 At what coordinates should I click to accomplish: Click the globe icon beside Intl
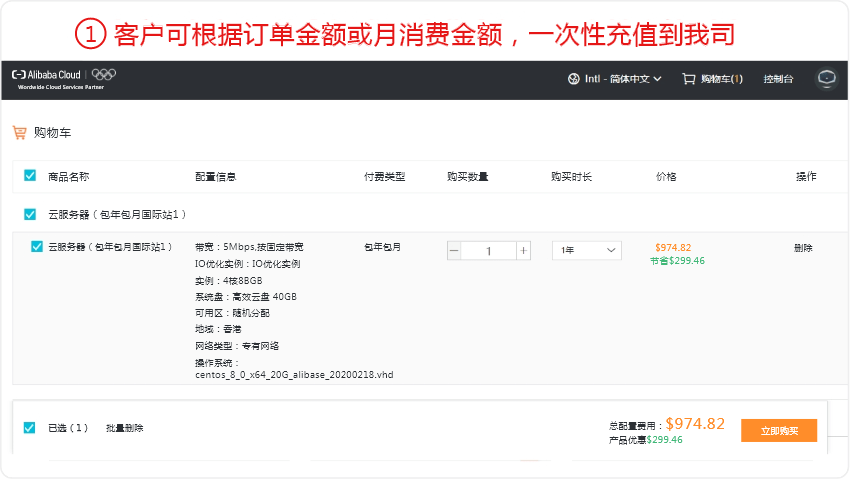pyautogui.click(x=573, y=79)
